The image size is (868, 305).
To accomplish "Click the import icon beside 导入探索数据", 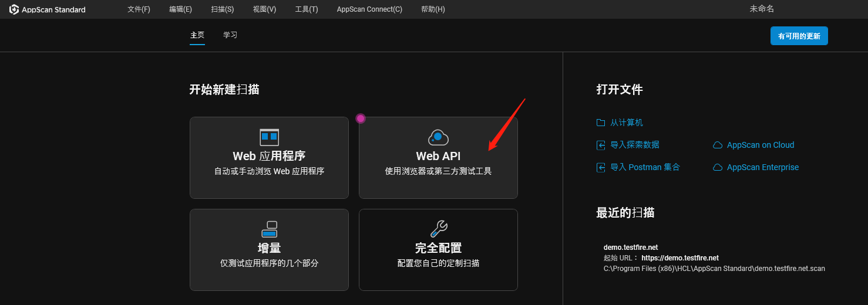I will tap(601, 145).
